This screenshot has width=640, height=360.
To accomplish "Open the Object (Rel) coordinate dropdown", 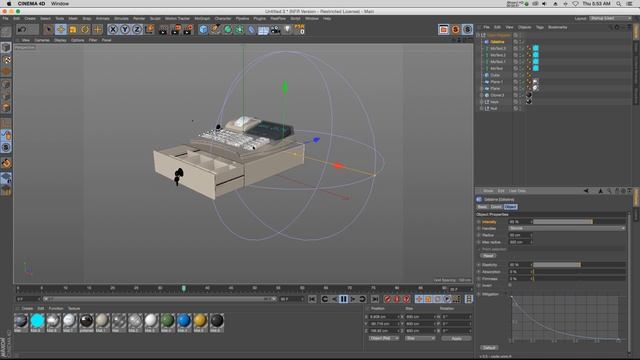I will point(384,338).
